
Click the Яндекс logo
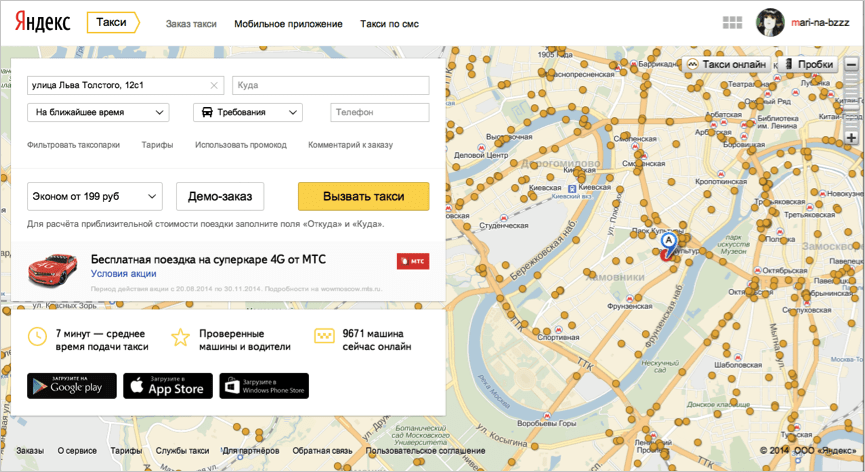pos(41,23)
